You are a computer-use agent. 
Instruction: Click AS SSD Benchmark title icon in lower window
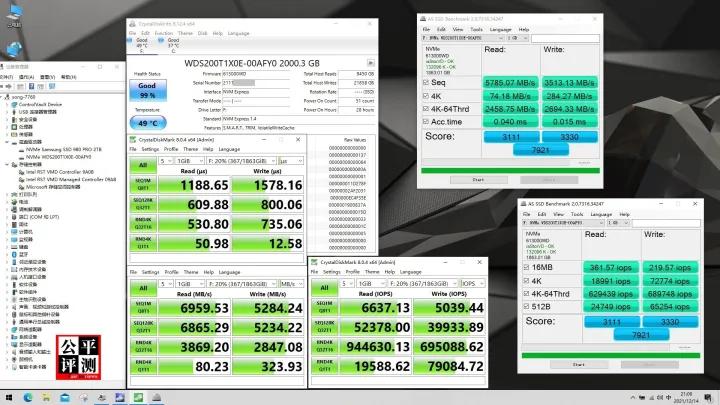tap(523, 203)
